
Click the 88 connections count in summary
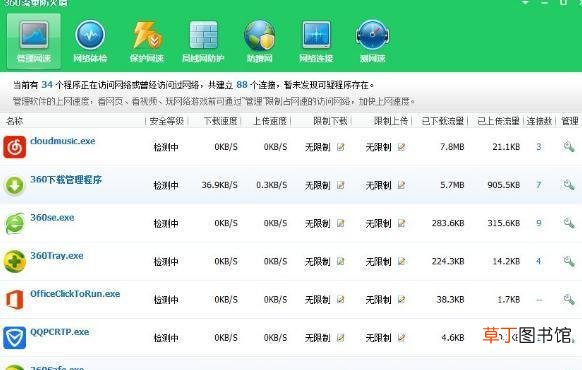(242, 85)
